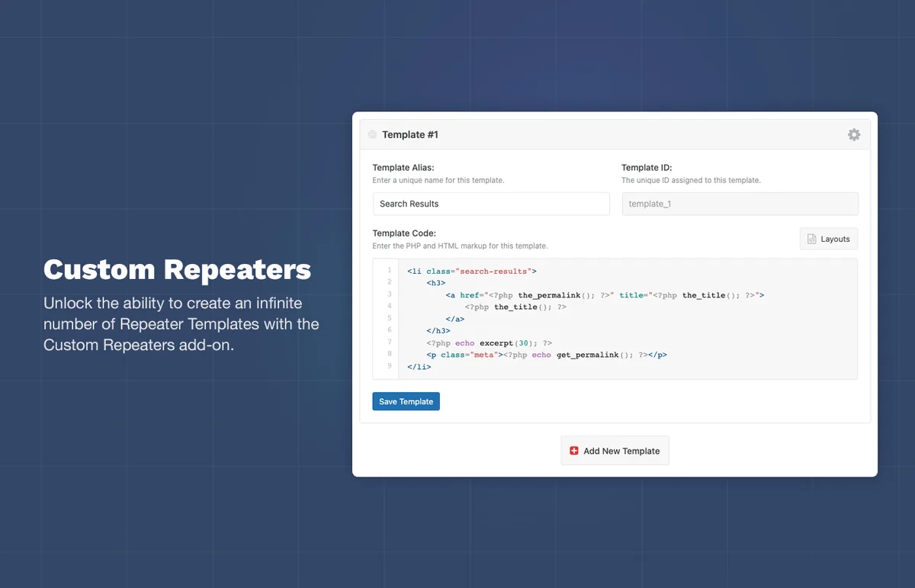Collapse the Template #1 heading
The height and width of the screenshot is (588, 915).
pyautogui.click(x=410, y=134)
